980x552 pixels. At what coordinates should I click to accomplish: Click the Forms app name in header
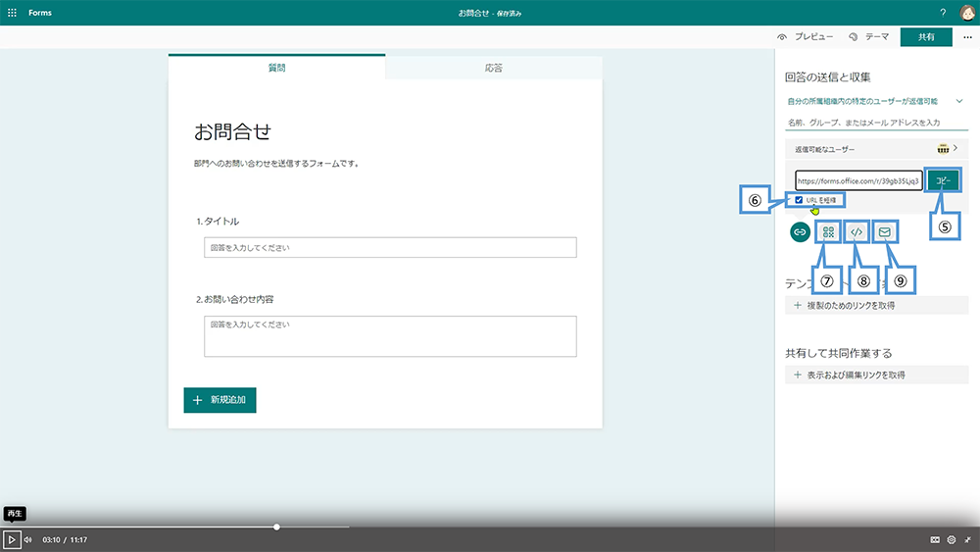tap(40, 13)
